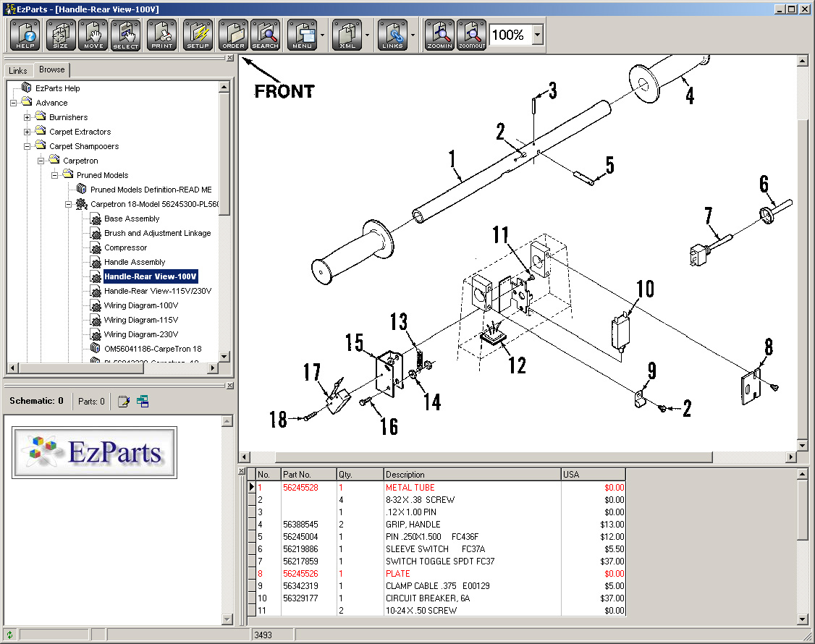
Task: Click the green refresh icon in status bar
Action: coord(9,635)
